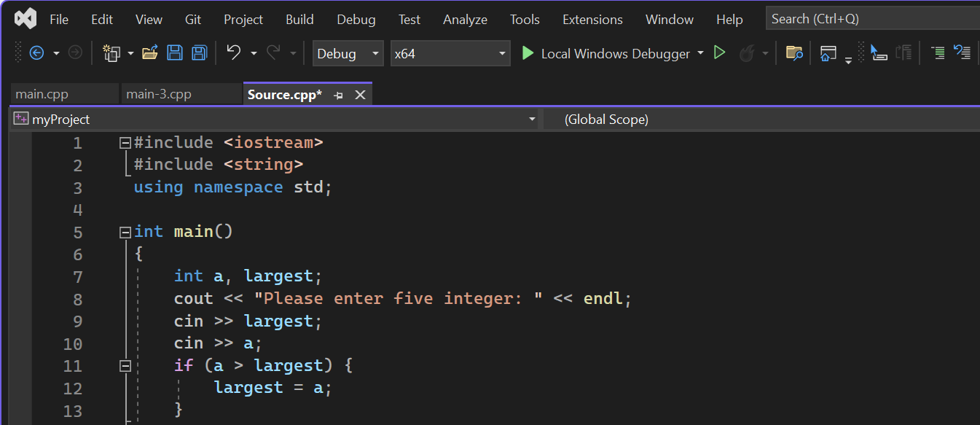The image size is (980, 425).
Task: Close the Source.cpp tab
Action: pos(359,95)
